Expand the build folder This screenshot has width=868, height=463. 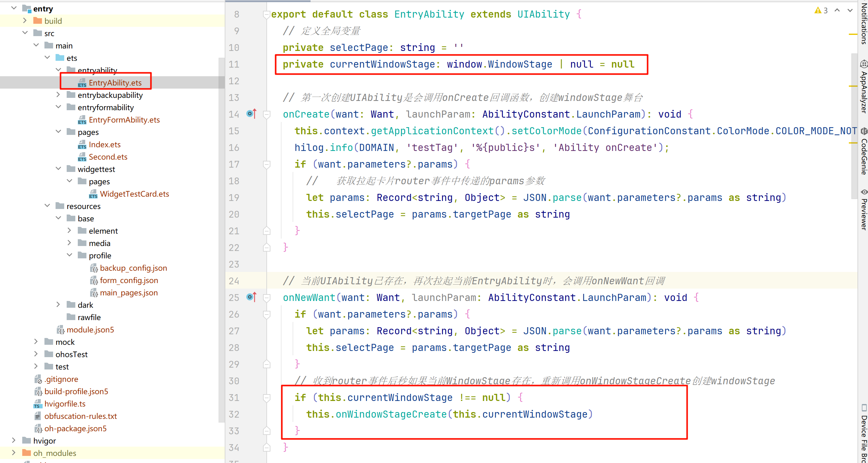pyautogui.click(x=25, y=21)
